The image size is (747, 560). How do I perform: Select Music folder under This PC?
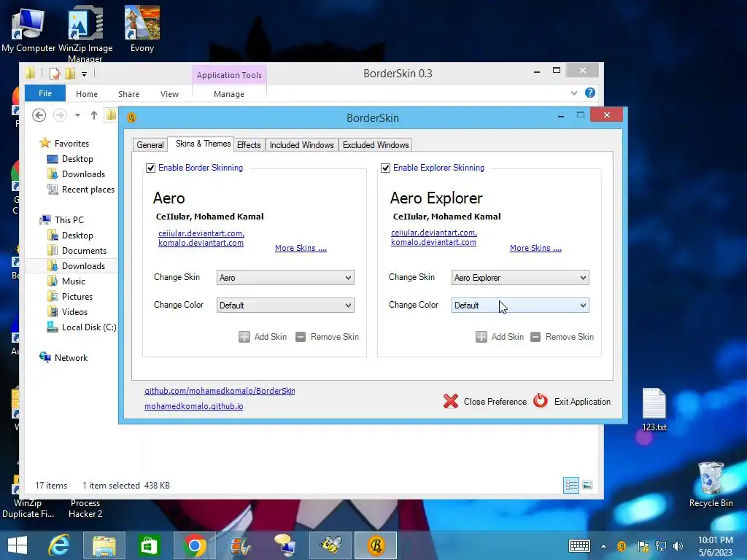(74, 281)
